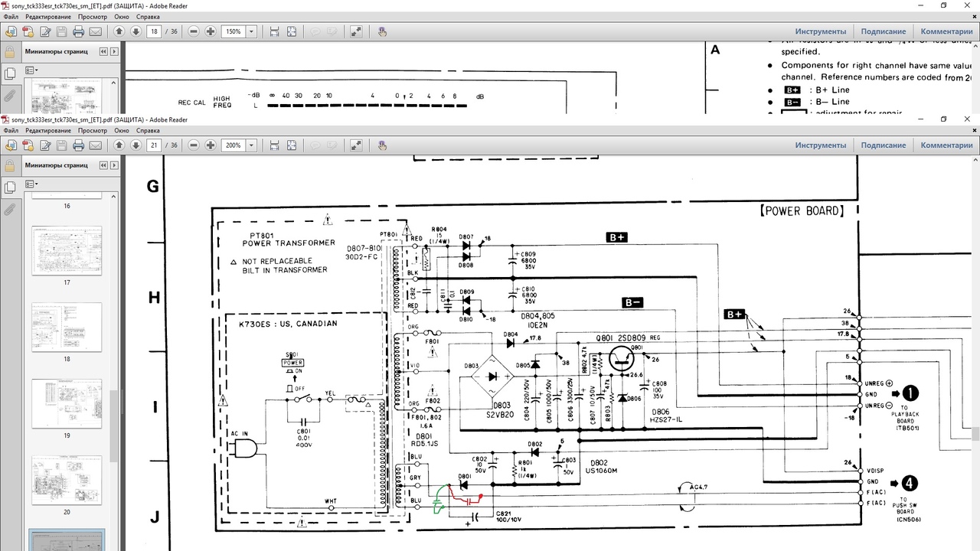Image resolution: width=980 pixels, height=551 pixels.
Task: Open Инструменты pane in front window
Action: (821, 145)
